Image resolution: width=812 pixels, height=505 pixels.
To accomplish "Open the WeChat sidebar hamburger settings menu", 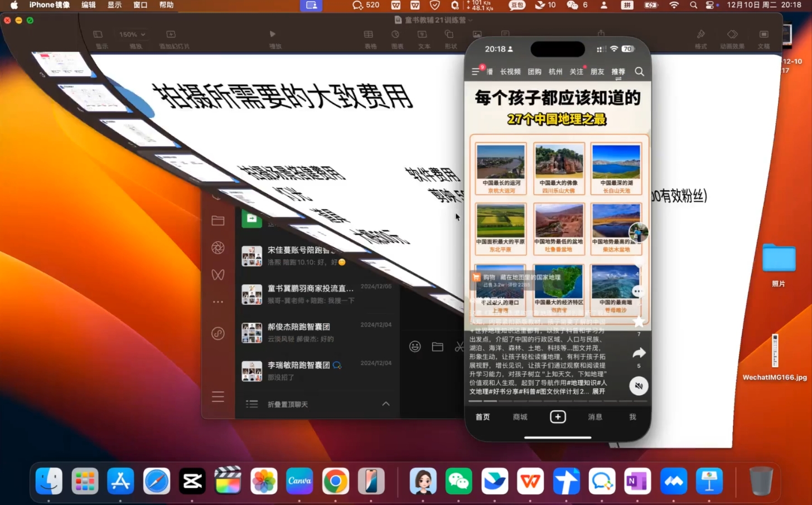I will pyautogui.click(x=218, y=397).
